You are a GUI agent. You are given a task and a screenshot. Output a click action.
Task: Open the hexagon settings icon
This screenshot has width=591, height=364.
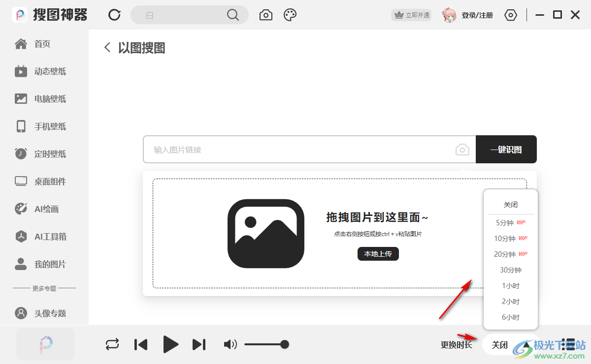tap(511, 15)
